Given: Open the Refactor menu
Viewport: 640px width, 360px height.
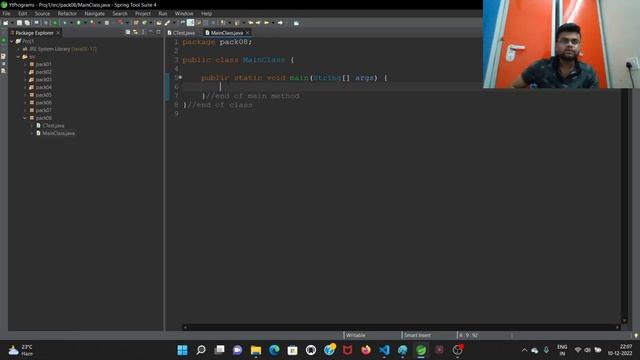Looking at the screenshot, I should pos(67,13).
